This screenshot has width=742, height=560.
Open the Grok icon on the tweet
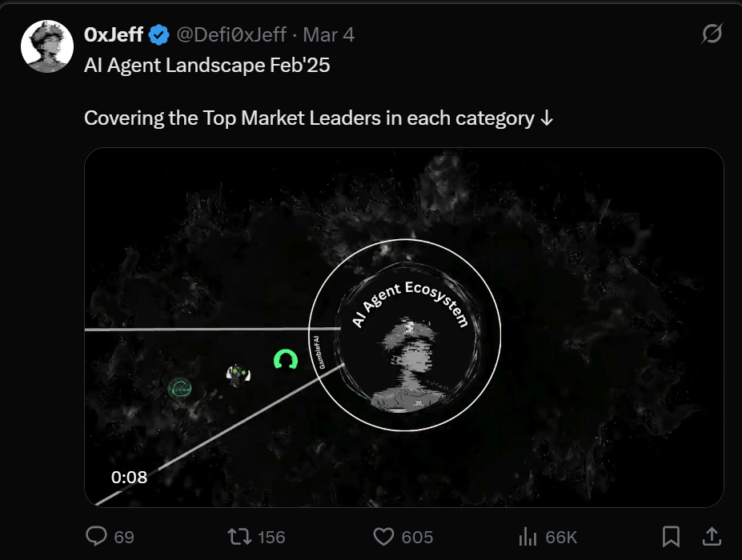[711, 34]
